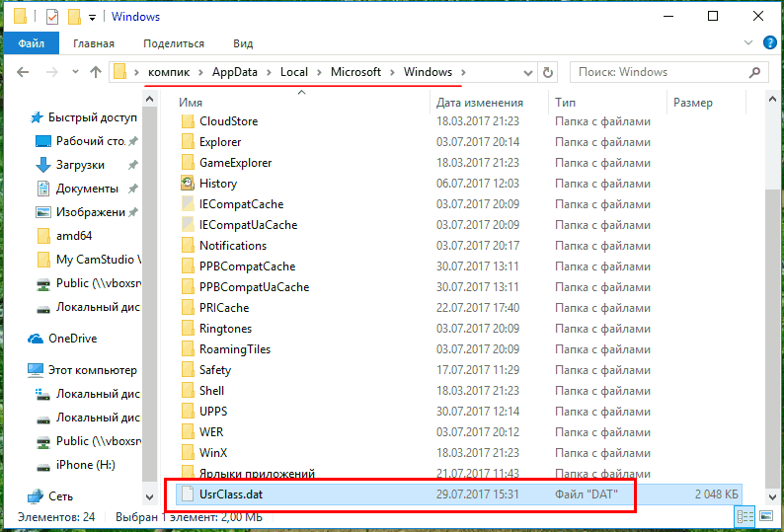Select the PPBCompatCache folder
Image resolution: width=784 pixels, height=532 pixels.
coord(247,266)
